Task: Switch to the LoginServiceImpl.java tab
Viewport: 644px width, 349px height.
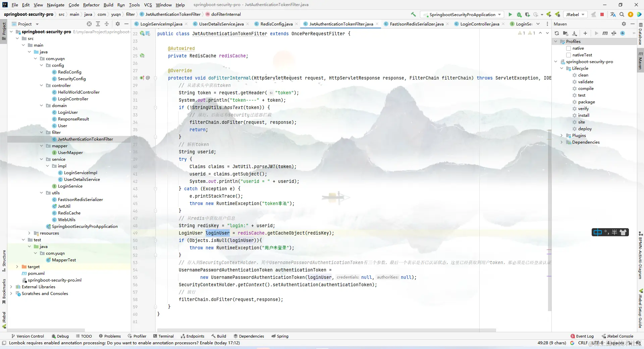Action: (x=161, y=24)
